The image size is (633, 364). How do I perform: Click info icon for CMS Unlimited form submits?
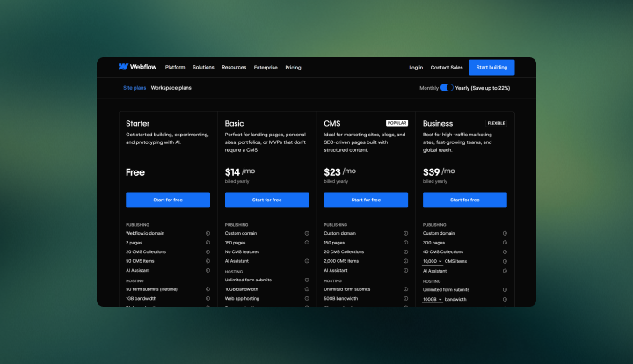[405, 289]
